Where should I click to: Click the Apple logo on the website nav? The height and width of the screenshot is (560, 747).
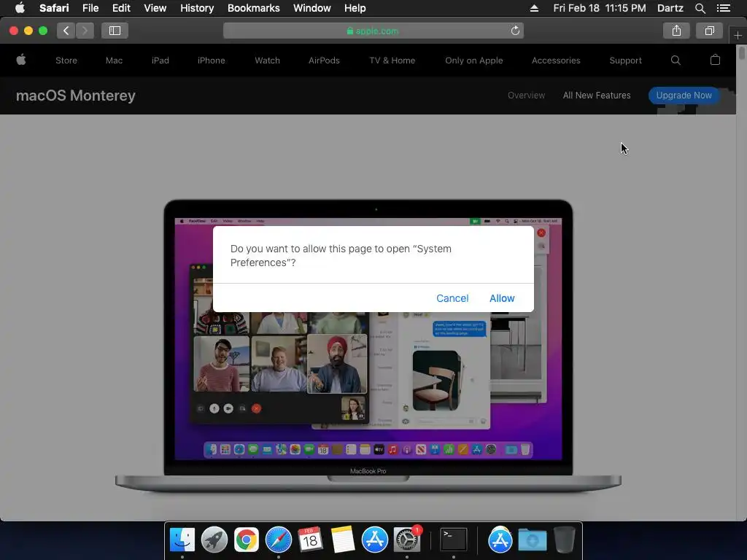[21, 60]
